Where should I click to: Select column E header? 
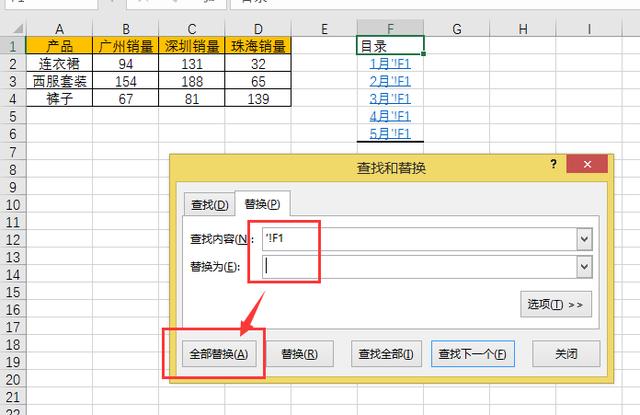(x=324, y=29)
